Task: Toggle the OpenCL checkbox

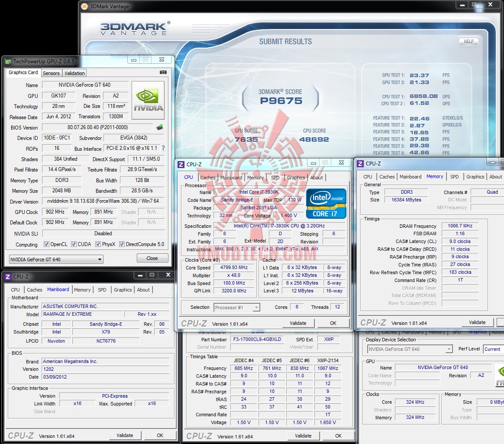Action: tap(46, 244)
